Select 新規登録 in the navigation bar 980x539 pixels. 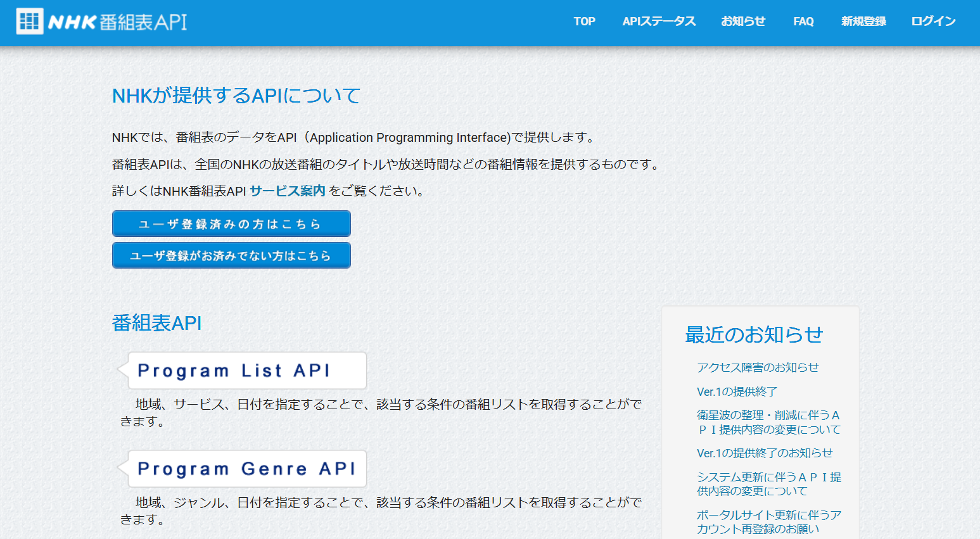pyautogui.click(x=863, y=22)
